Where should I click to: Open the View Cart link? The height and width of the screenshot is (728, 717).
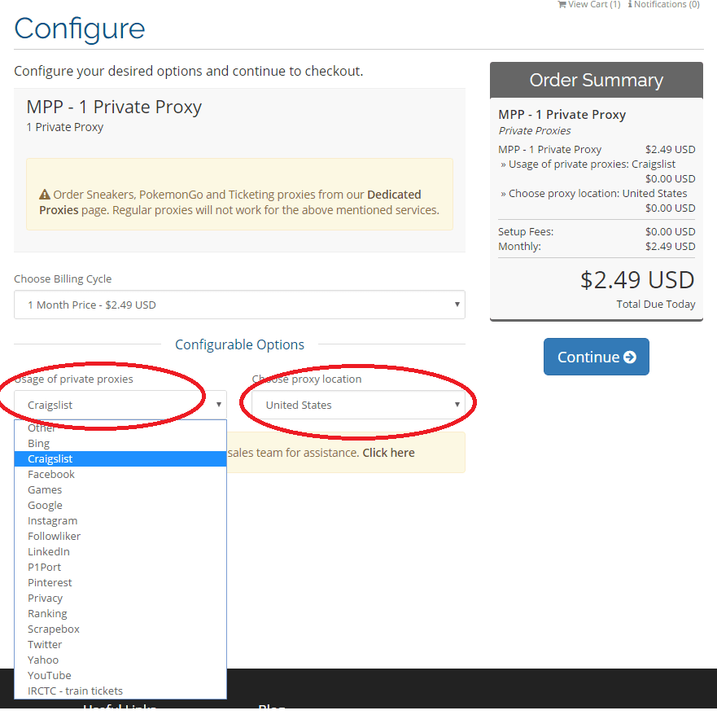coord(589,4)
